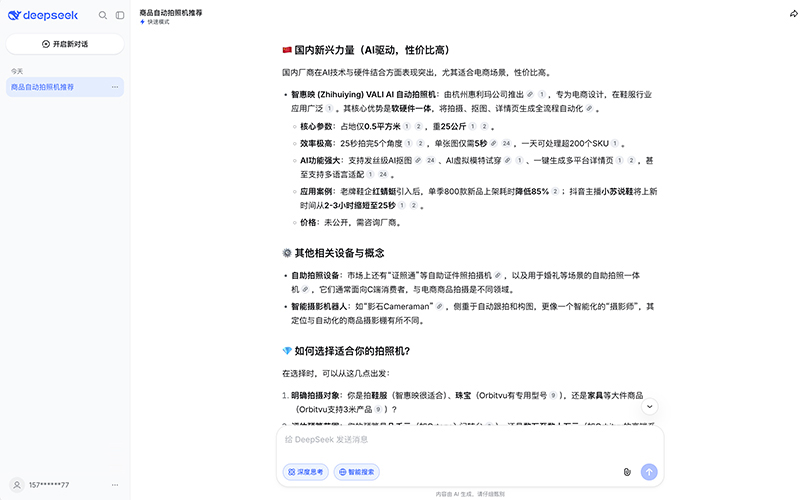
Task: Open the 商品自动拍照机推荐 chat in sidebar
Action: click(65, 87)
